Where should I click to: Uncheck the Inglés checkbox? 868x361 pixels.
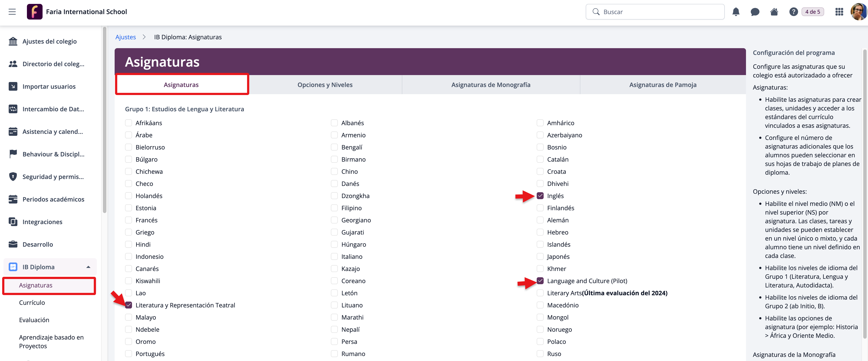pos(540,196)
